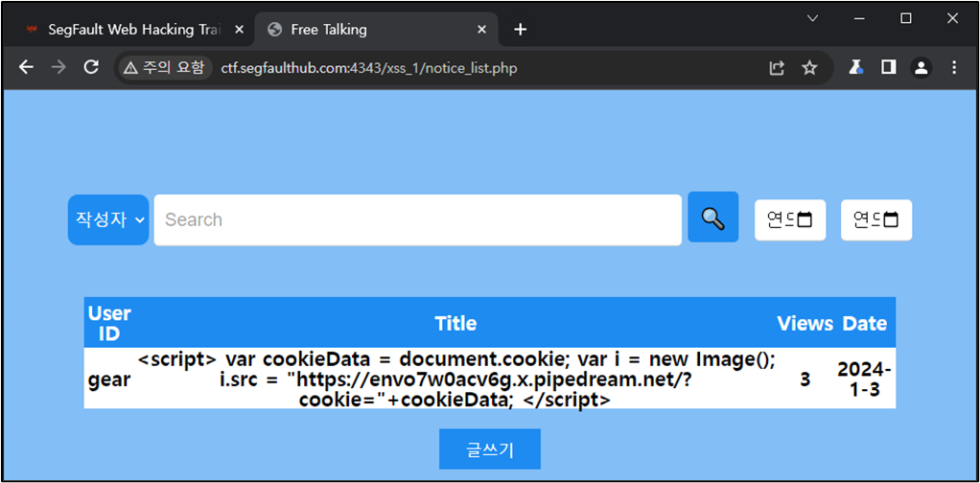The height and width of the screenshot is (483, 980).
Task: Click the browser forward arrow
Action: pyautogui.click(x=58, y=67)
